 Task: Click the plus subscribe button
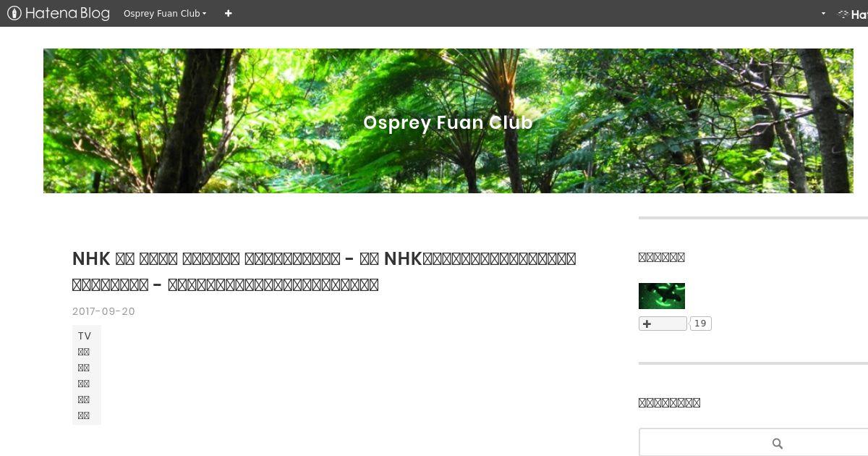(x=663, y=324)
